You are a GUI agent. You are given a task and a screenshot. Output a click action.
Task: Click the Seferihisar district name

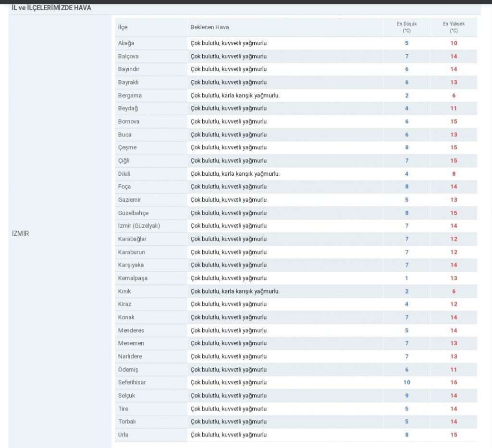click(132, 383)
